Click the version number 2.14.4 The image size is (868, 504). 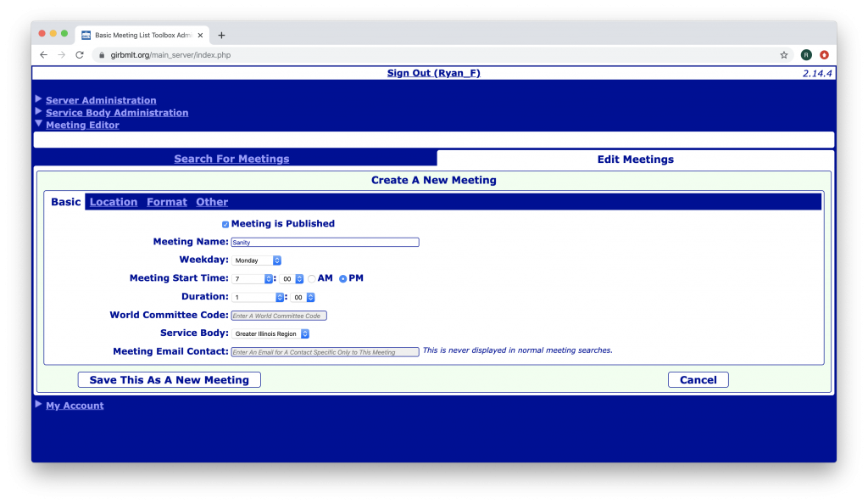click(x=817, y=73)
